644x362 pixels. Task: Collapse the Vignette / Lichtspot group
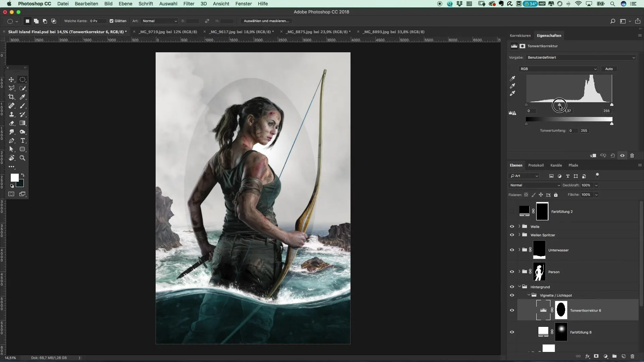pyautogui.click(x=529, y=295)
